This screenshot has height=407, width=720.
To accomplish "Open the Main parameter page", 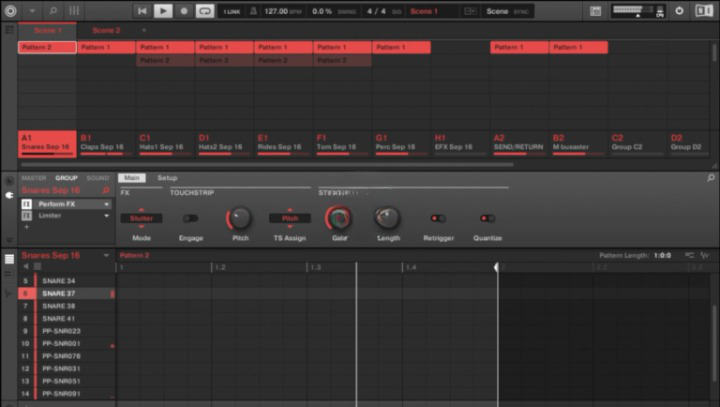I will click(x=132, y=178).
